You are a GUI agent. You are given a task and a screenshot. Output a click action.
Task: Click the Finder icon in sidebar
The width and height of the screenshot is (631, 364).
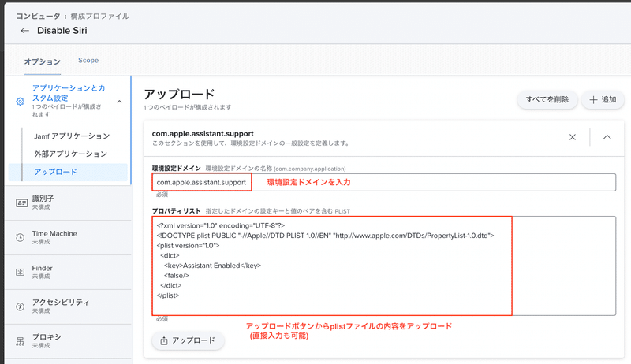click(21, 272)
